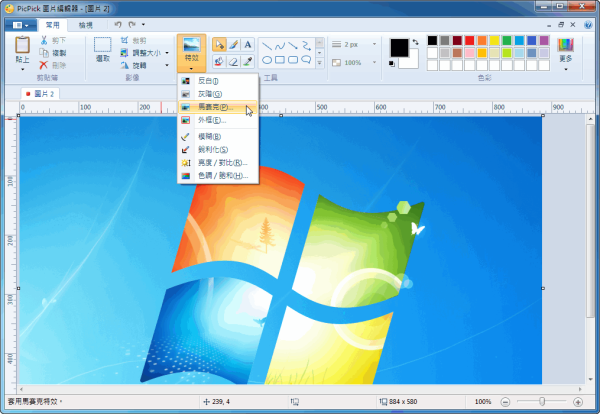The image size is (600, 414).
Task: Switch to the View (檢視) ribbon tab
Action: click(x=86, y=25)
